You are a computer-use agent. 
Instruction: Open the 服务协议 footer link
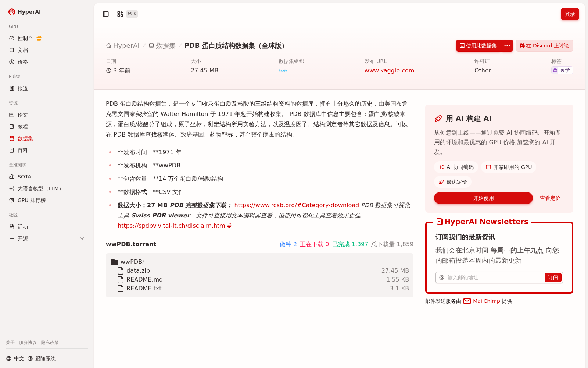[28, 343]
